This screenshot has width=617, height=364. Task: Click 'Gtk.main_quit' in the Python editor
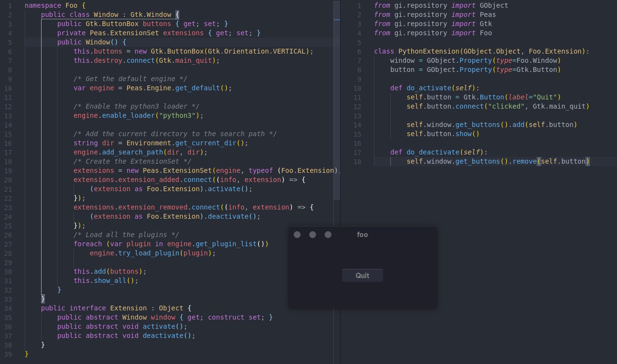[x=559, y=106]
